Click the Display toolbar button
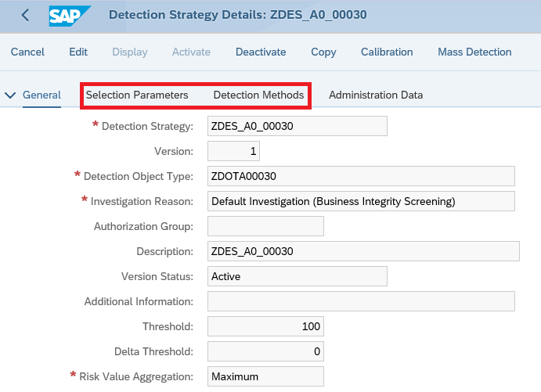Screen dimensions: 541x392 coord(130,52)
